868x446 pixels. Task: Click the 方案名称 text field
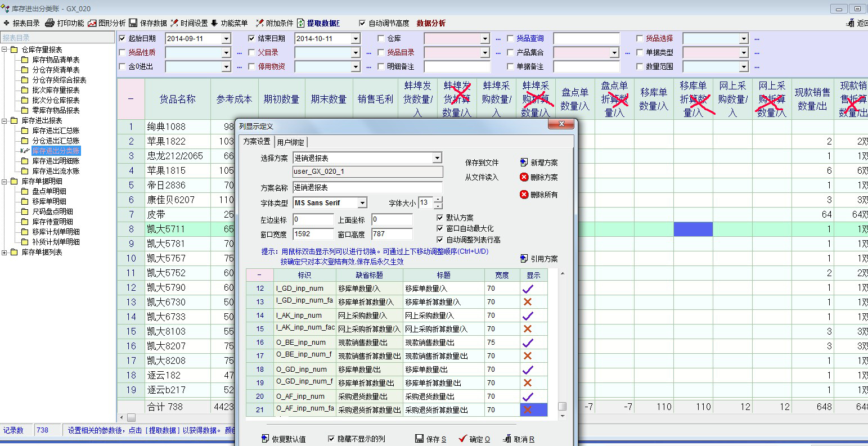point(367,187)
